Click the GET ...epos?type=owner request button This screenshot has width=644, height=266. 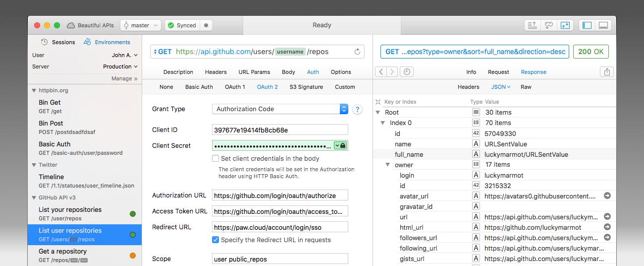(x=475, y=52)
